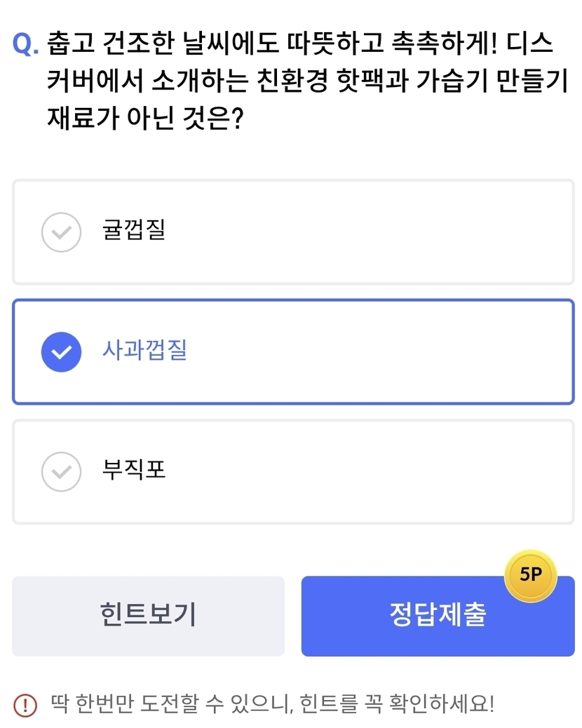Click the first line of the question text
This screenshot has width=582, height=728.
click(300, 45)
